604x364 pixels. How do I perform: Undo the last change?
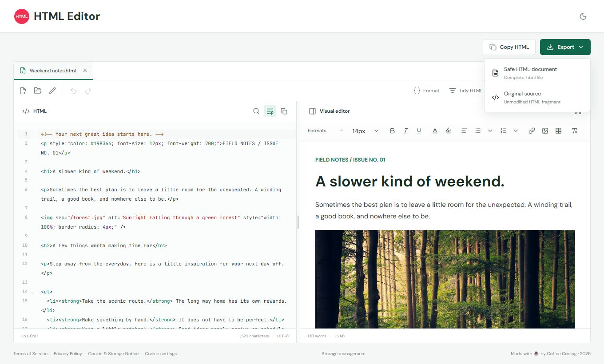[73, 91]
